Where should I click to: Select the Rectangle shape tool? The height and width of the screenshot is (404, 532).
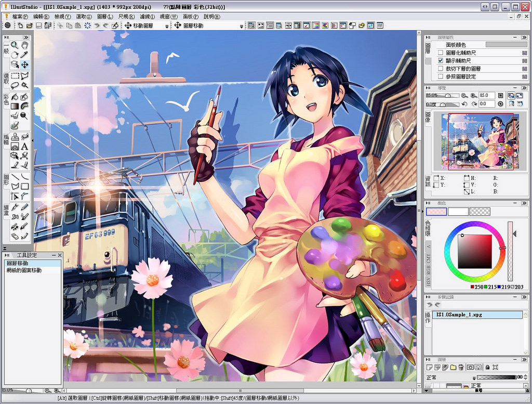click(24, 186)
